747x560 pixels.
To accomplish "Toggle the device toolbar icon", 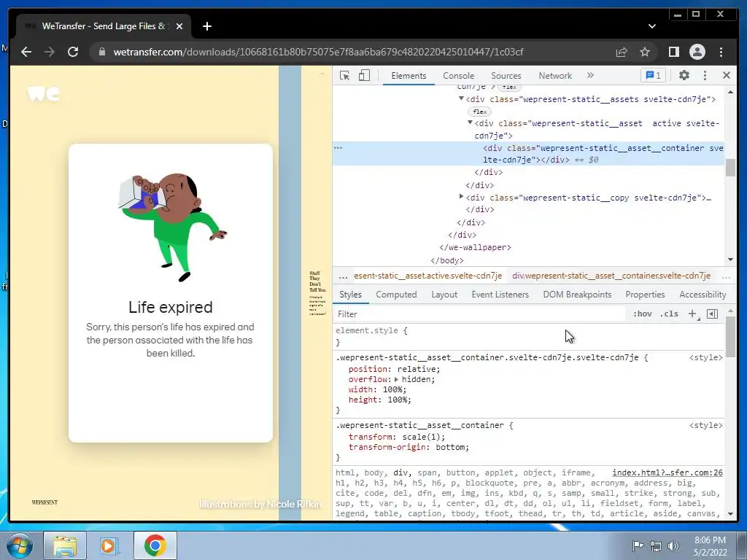I will (364, 76).
